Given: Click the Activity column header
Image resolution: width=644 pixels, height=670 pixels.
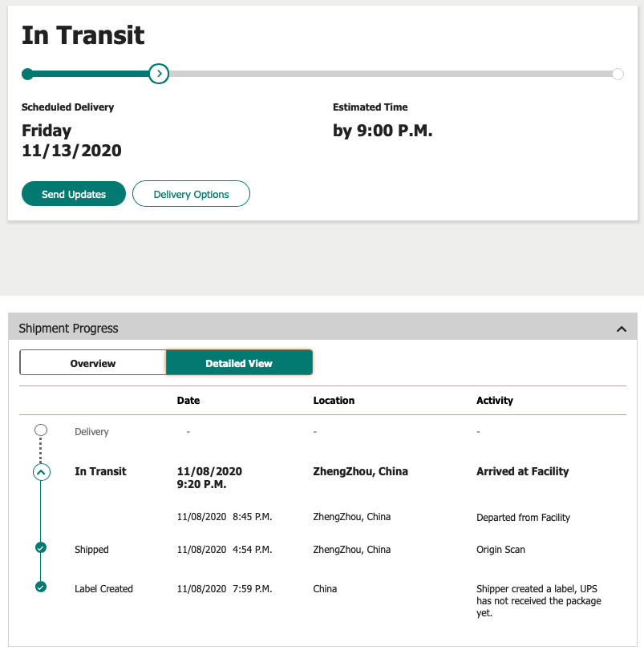Looking at the screenshot, I should (495, 400).
